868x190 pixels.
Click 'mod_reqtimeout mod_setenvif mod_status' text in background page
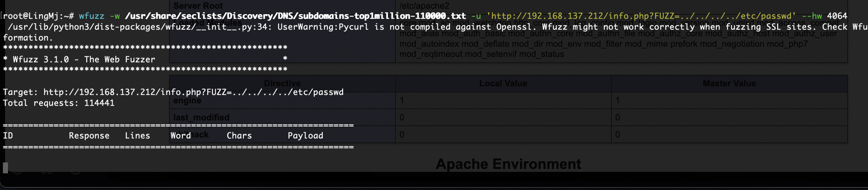(x=482, y=54)
